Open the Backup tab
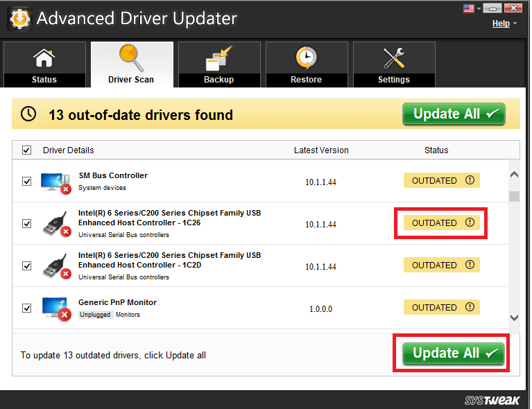This screenshot has width=532, height=409. tap(219, 64)
